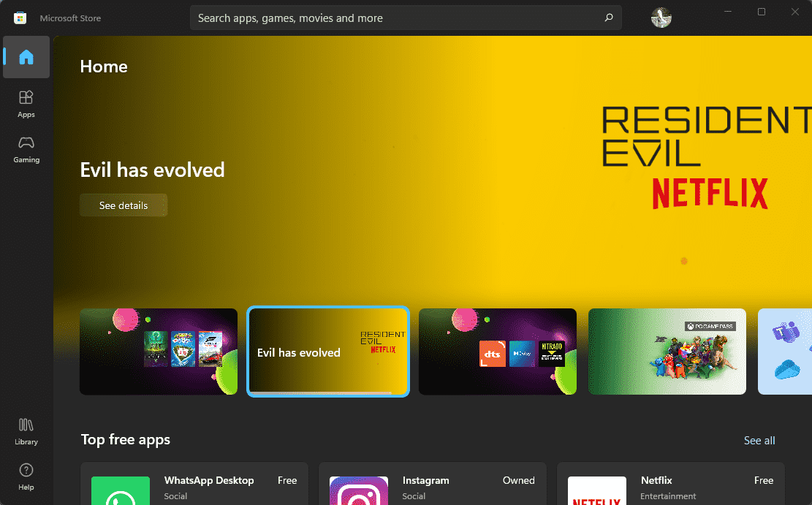The image size is (812, 505).
Task: Open the Instagram app card
Action: point(433,484)
